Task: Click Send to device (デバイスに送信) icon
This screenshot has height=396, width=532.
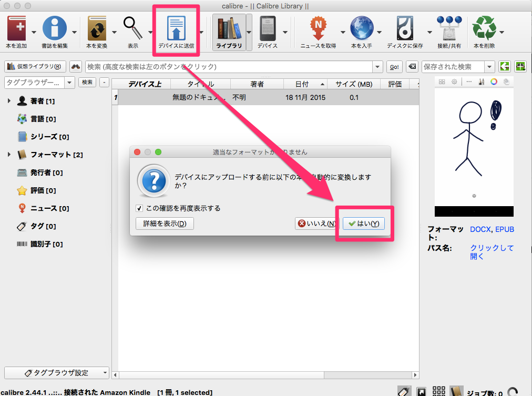Action: (x=176, y=28)
